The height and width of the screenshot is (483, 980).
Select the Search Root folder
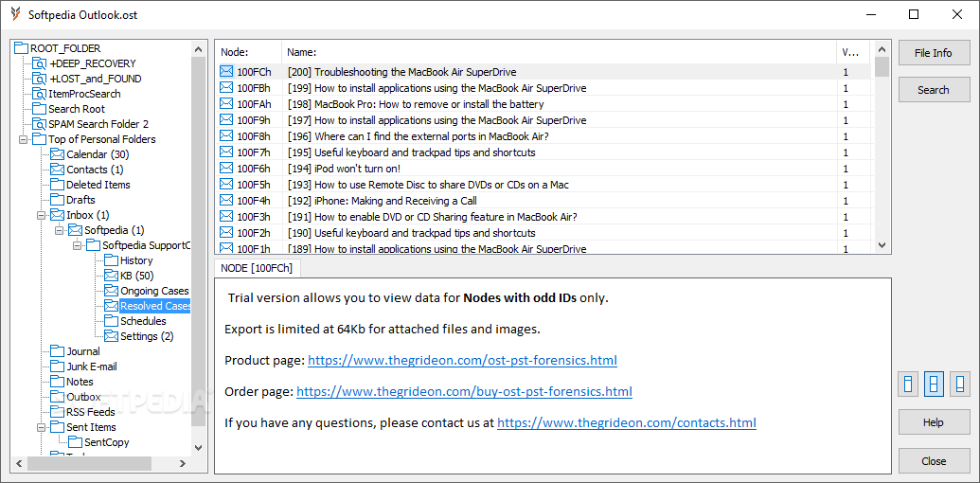pos(77,109)
